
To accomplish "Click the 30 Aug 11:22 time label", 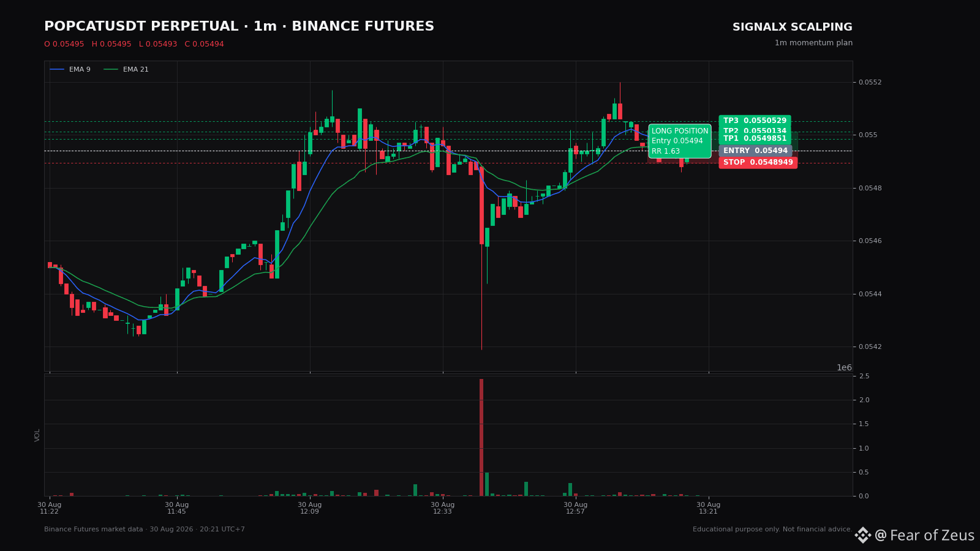I will [50, 508].
